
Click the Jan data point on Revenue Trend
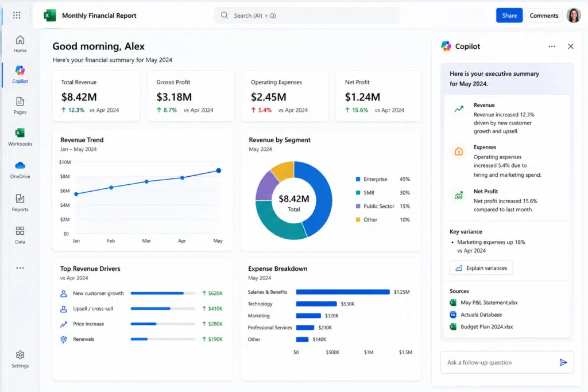[76, 194]
